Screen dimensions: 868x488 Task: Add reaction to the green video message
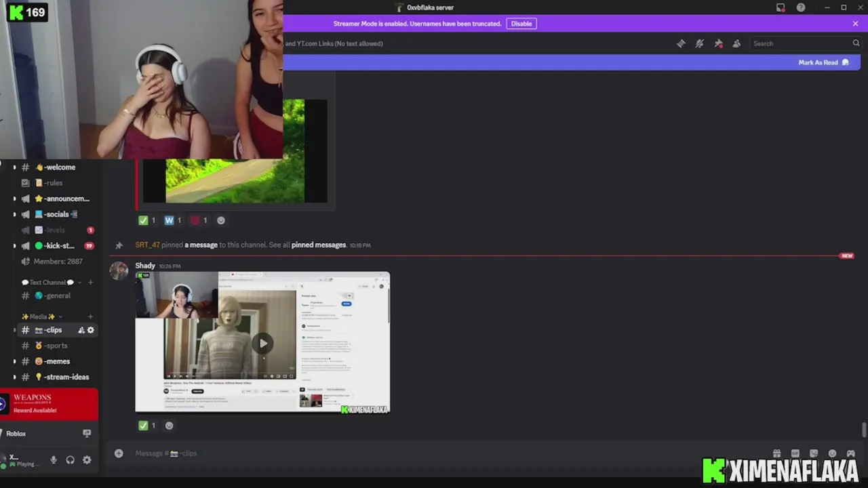coord(220,220)
